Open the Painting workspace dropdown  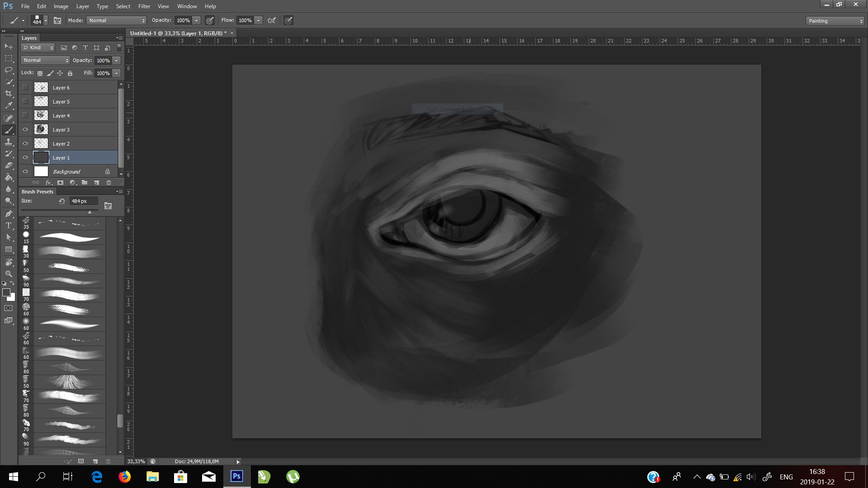[x=835, y=21]
